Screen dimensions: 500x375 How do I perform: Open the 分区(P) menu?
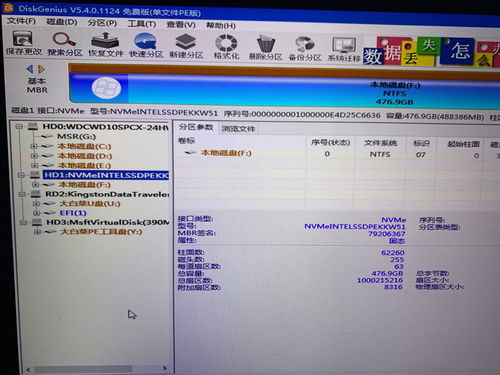(102, 23)
